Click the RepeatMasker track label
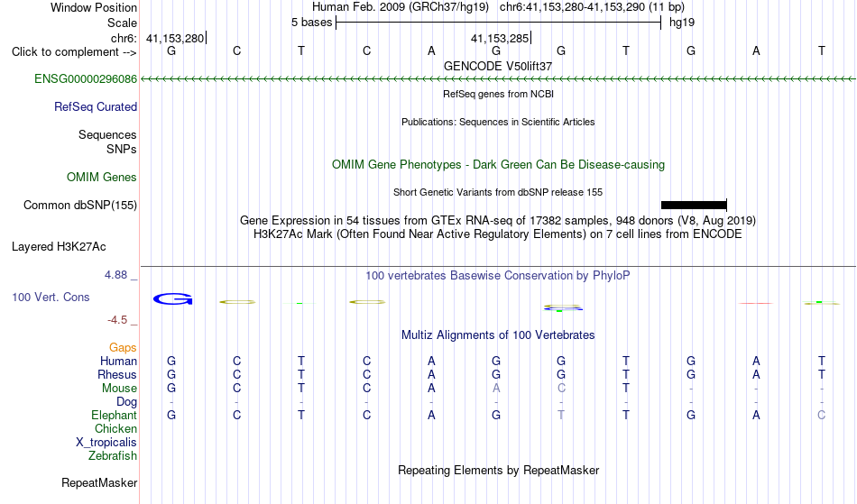Viewport: 857px width, 504px height. pos(99,482)
